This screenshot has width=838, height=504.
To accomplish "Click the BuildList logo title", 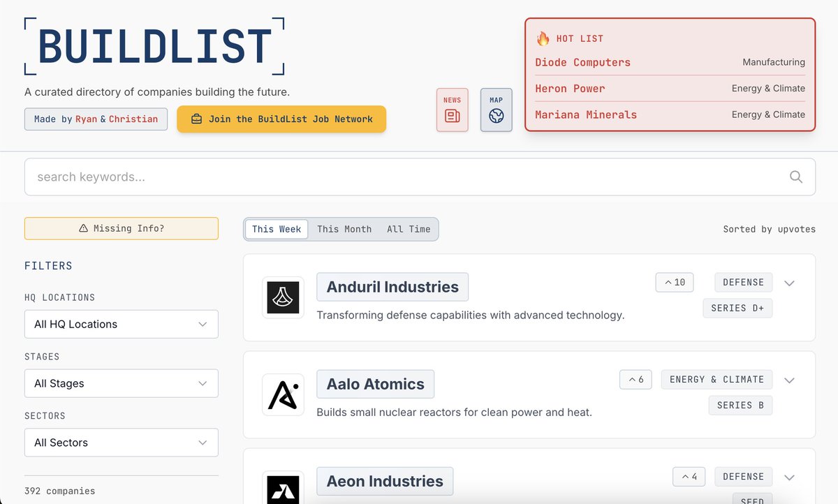I will click(154, 47).
